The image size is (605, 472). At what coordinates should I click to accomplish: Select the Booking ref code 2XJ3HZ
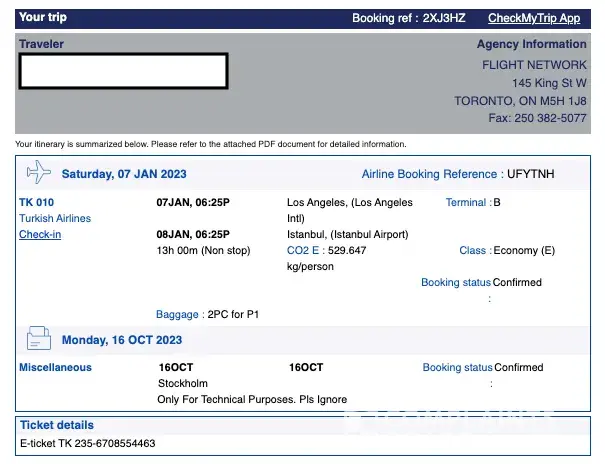click(445, 18)
